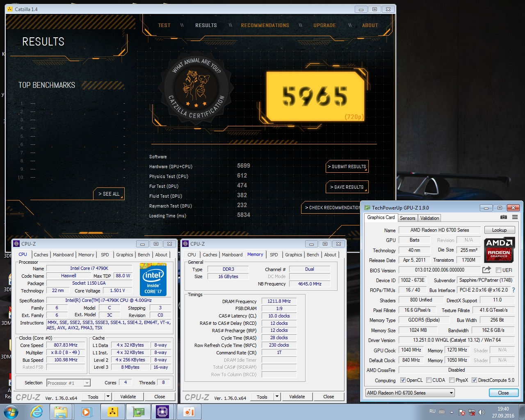The image size is (525, 420).
Task: Click the 5965 score panel
Action: [x=315, y=96]
